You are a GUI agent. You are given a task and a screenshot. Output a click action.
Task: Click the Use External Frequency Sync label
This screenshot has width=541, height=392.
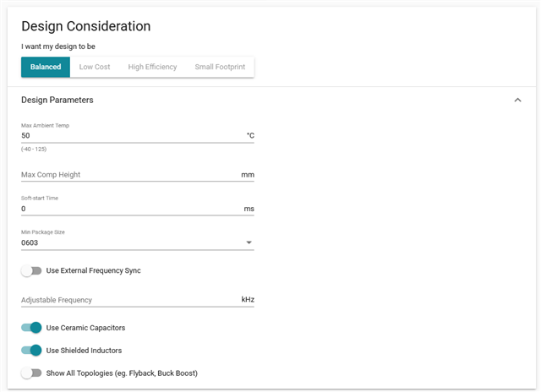93,271
